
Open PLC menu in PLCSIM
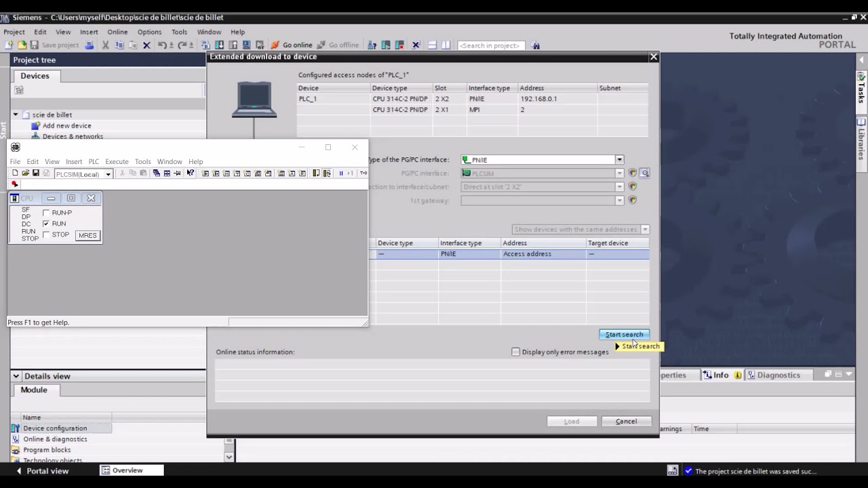tap(94, 161)
